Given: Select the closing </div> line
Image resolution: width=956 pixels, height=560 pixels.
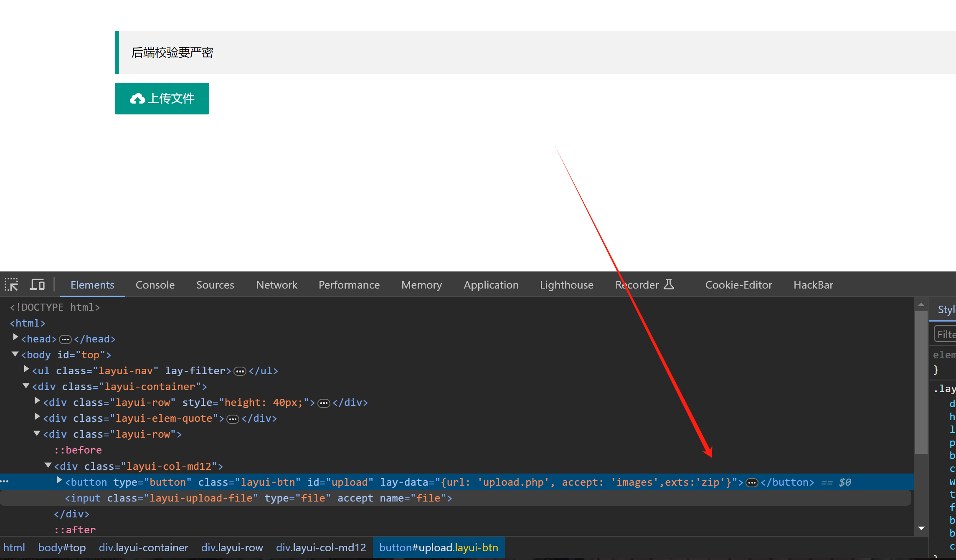Looking at the screenshot, I should point(71,514).
